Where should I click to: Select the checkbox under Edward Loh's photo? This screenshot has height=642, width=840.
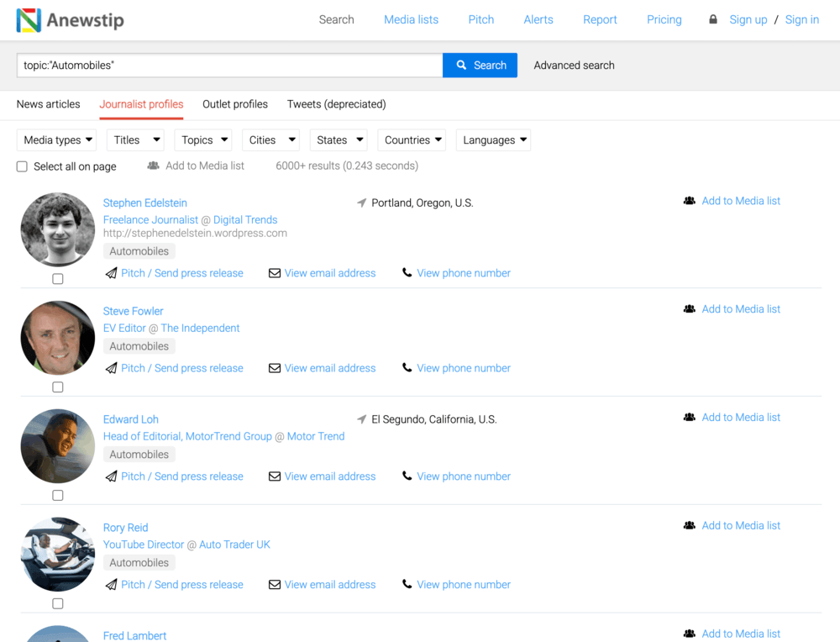pos(58,496)
